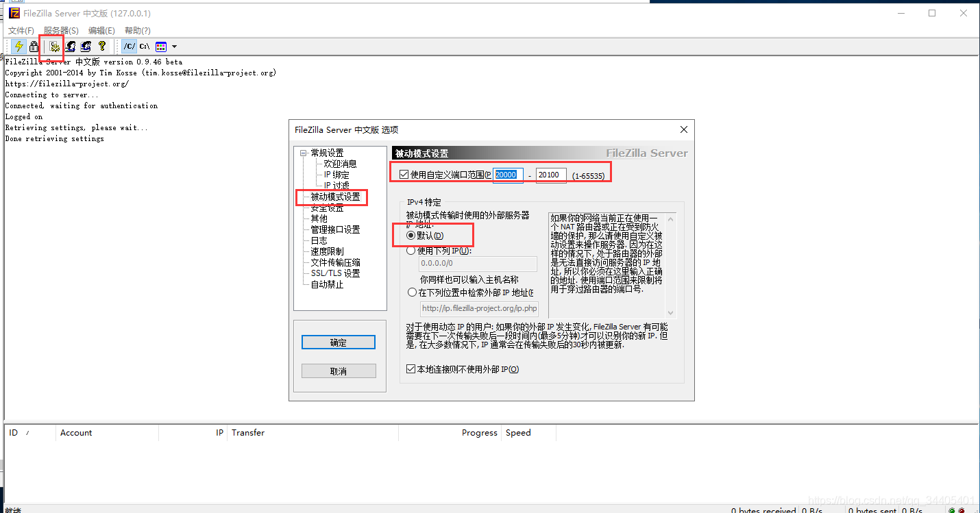Image resolution: width=980 pixels, height=513 pixels.
Task: Select IP 过滤 in the options tree
Action: pos(336,186)
